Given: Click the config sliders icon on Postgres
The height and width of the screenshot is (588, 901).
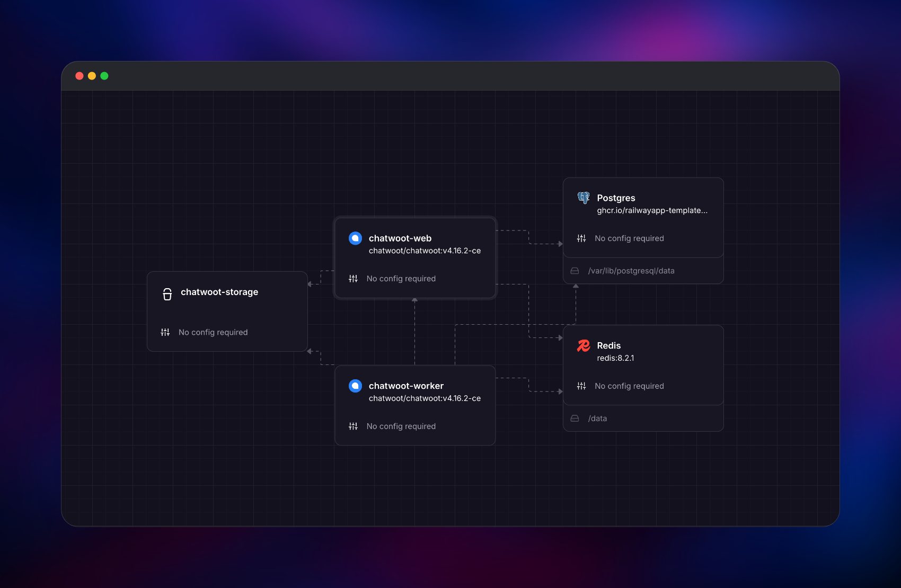Looking at the screenshot, I should [x=581, y=238].
